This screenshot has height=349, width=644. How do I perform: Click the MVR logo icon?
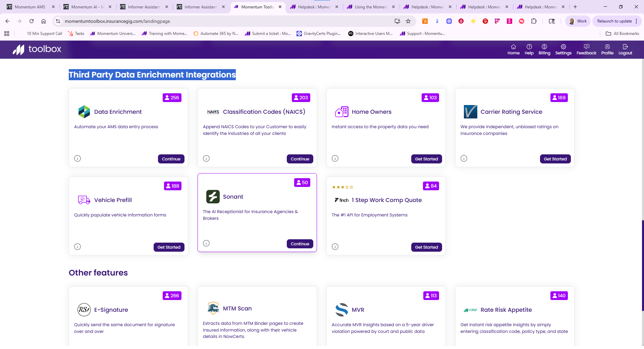pyautogui.click(x=341, y=310)
